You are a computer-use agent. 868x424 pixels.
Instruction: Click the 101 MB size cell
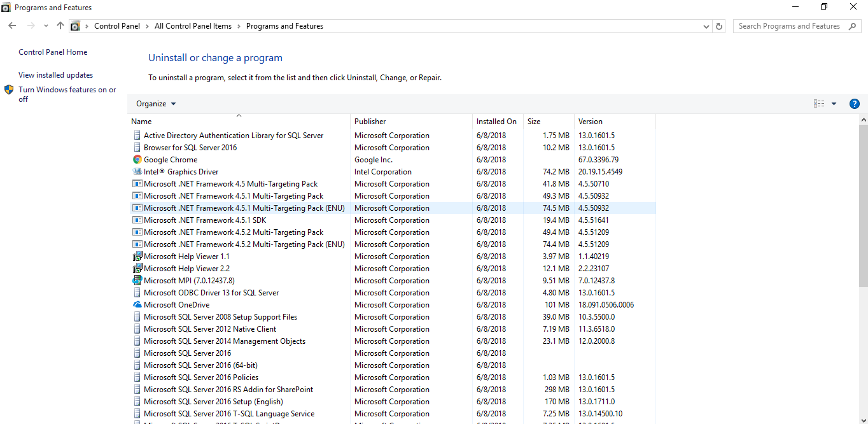click(x=556, y=305)
